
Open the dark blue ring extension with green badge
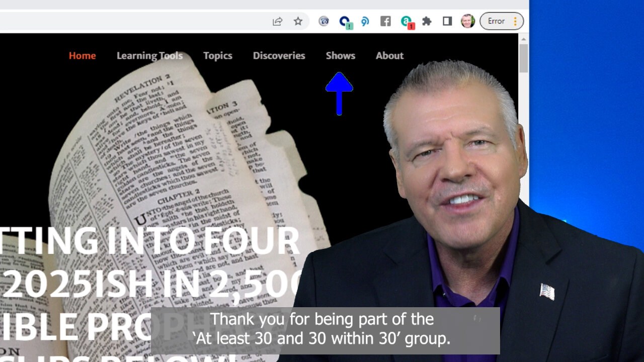tap(345, 22)
